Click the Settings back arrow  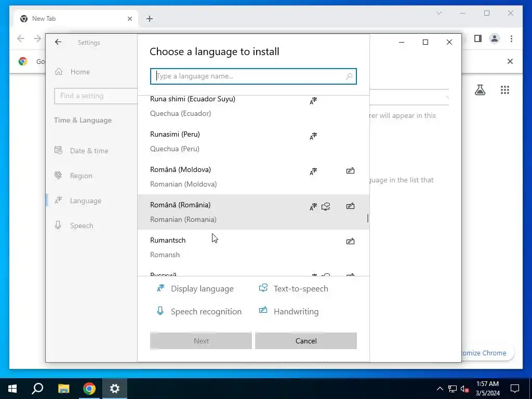coord(58,42)
